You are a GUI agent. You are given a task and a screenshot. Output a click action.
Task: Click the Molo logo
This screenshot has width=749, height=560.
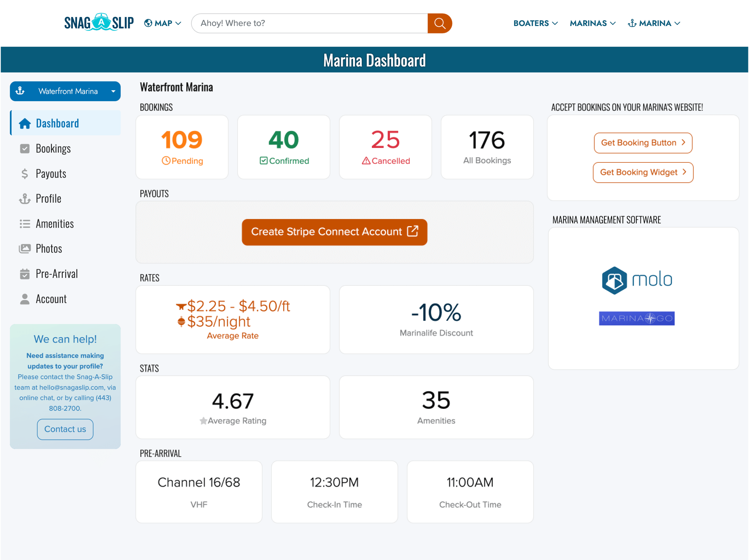coord(637,280)
